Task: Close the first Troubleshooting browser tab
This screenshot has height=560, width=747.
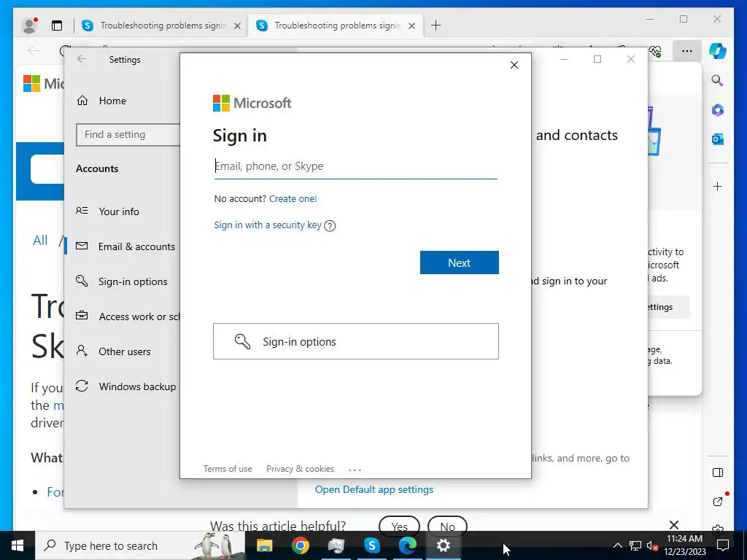Action: [x=237, y=26]
